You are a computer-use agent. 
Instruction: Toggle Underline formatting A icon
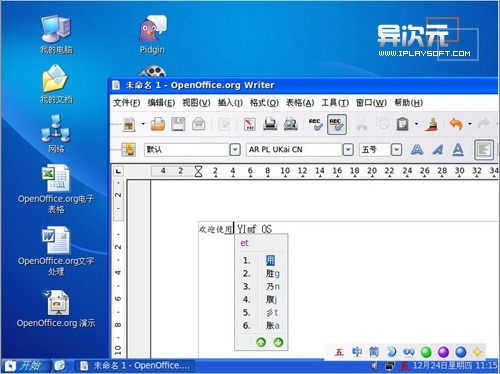[458, 150]
